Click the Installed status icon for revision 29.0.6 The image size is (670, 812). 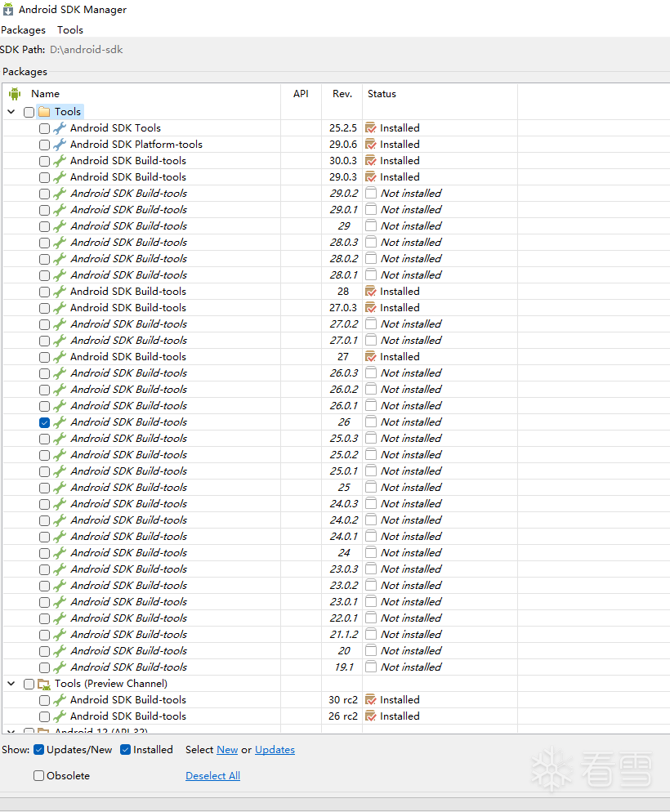click(371, 145)
